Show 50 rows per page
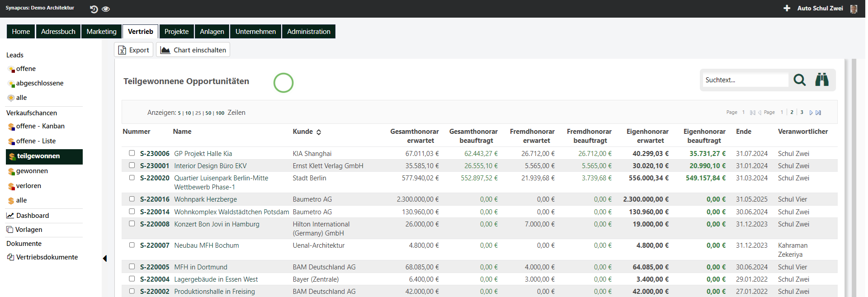Screen dimensions: 868x297 (x=208, y=113)
